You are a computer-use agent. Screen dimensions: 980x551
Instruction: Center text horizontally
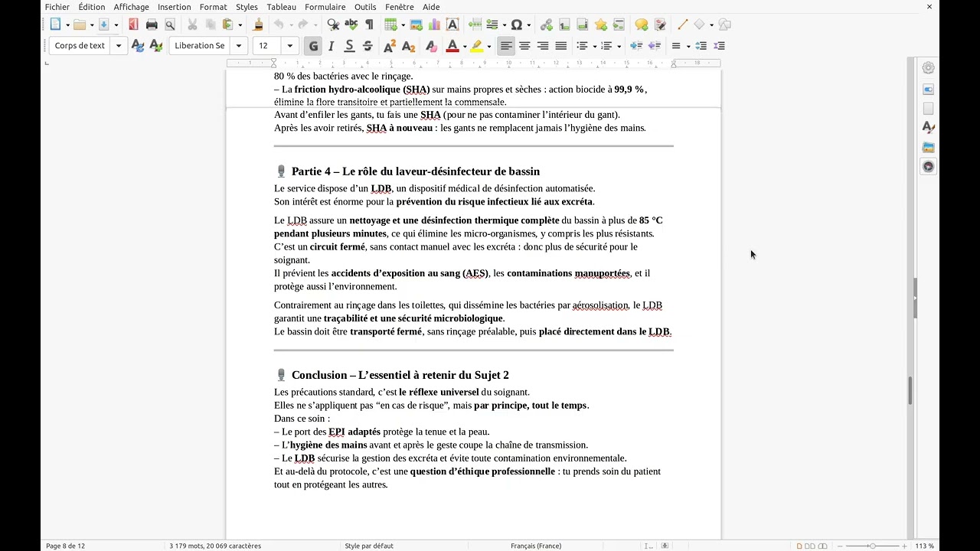[524, 46]
